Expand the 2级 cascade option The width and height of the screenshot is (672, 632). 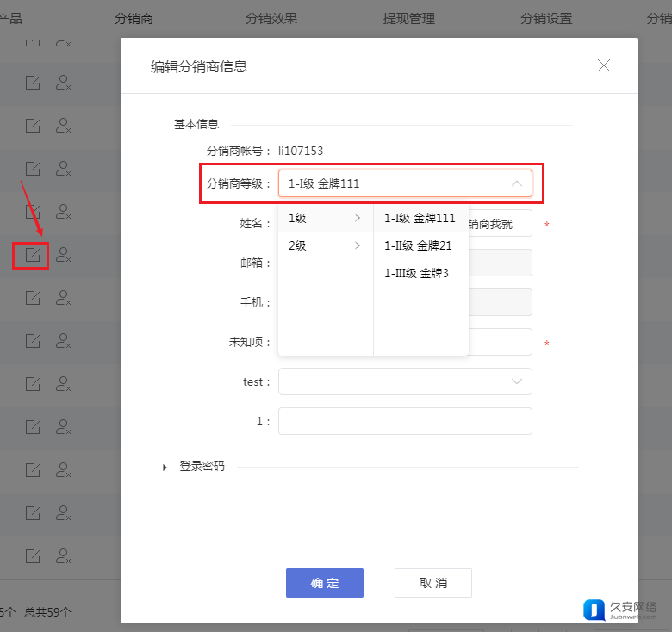coord(326,245)
